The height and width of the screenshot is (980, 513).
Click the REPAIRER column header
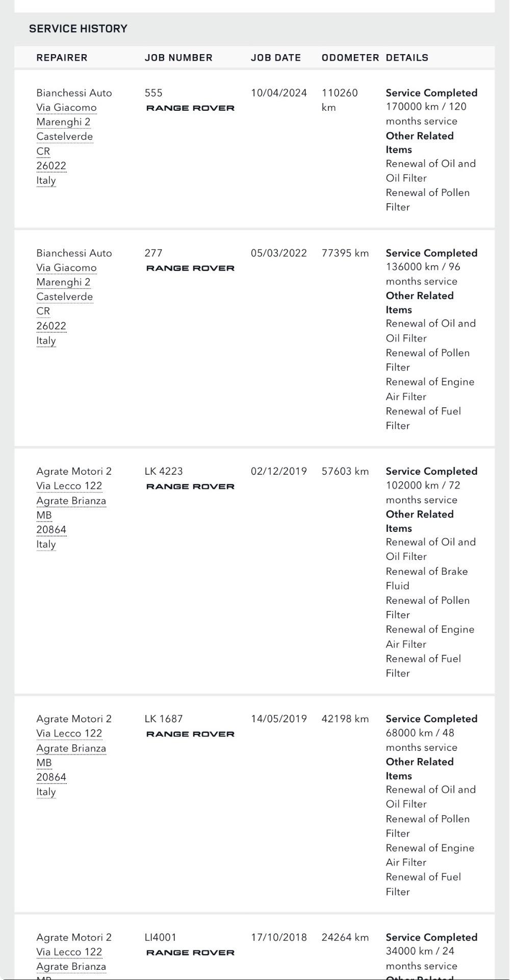(x=62, y=58)
